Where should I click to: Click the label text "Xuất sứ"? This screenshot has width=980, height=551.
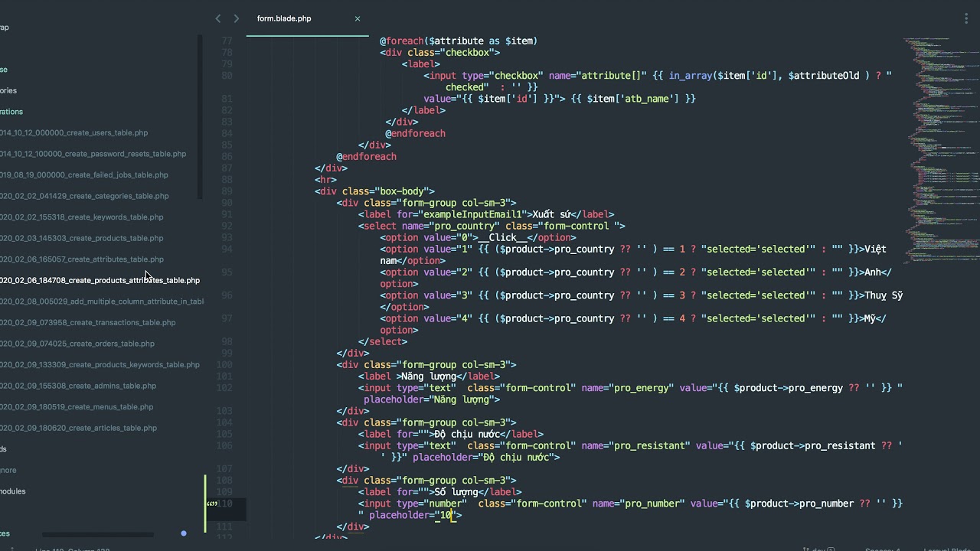tap(551, 214)
